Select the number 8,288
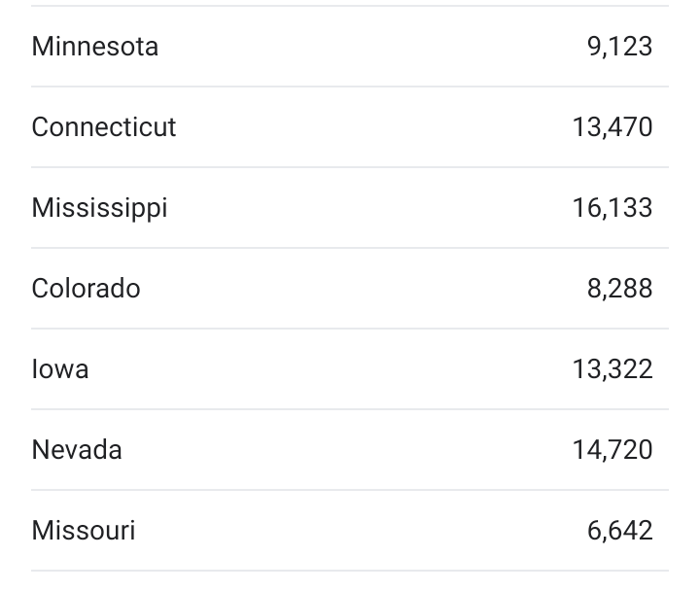 click(619, 289)
